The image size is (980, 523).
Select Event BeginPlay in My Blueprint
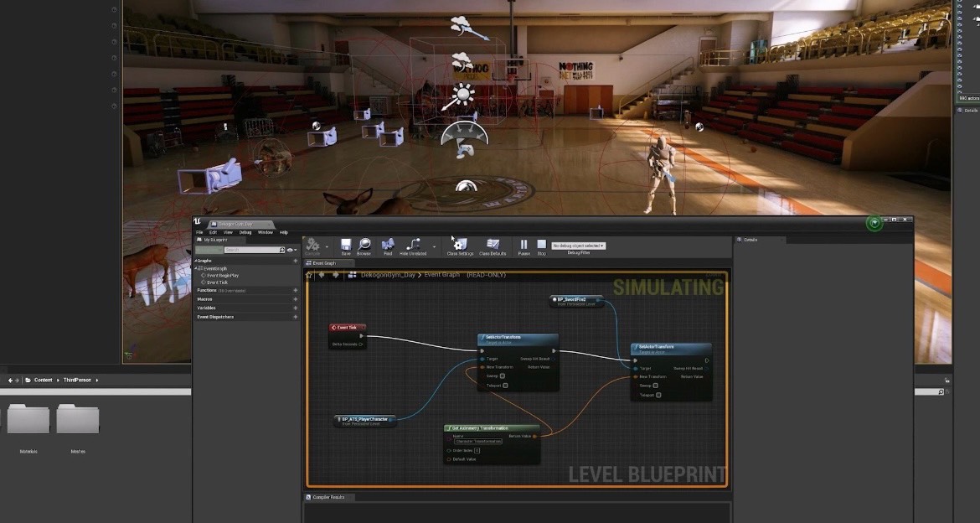[x=223, y=275]
